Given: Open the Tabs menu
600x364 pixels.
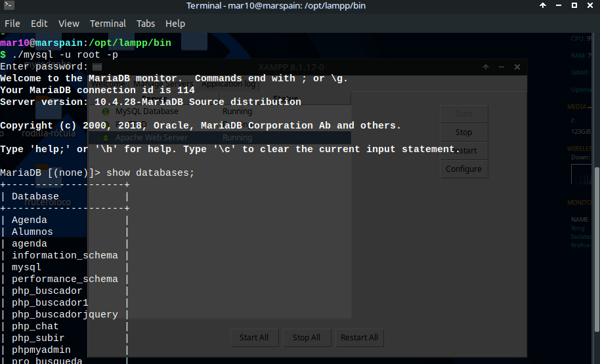Looking at the screenshot, I should click(146, 23).
